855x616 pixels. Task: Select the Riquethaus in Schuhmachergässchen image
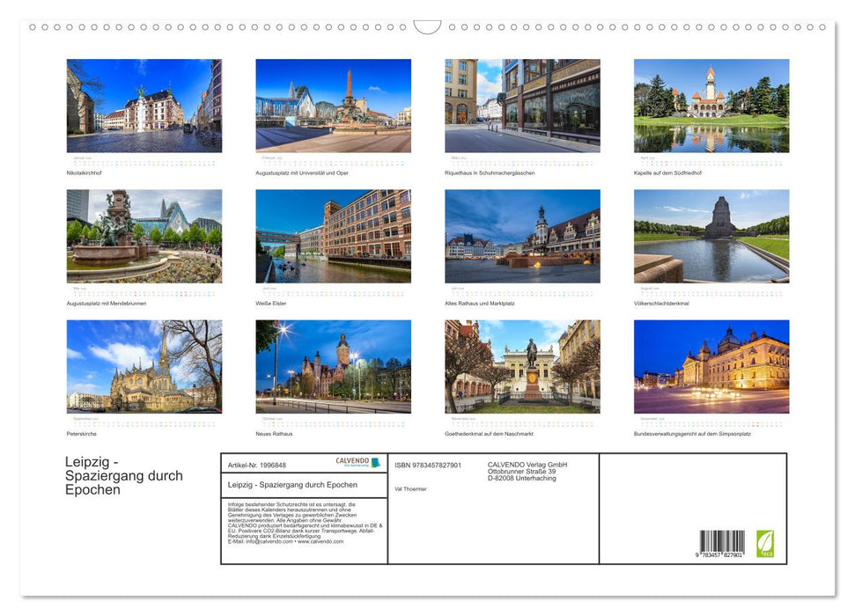(x=522, y=104)
